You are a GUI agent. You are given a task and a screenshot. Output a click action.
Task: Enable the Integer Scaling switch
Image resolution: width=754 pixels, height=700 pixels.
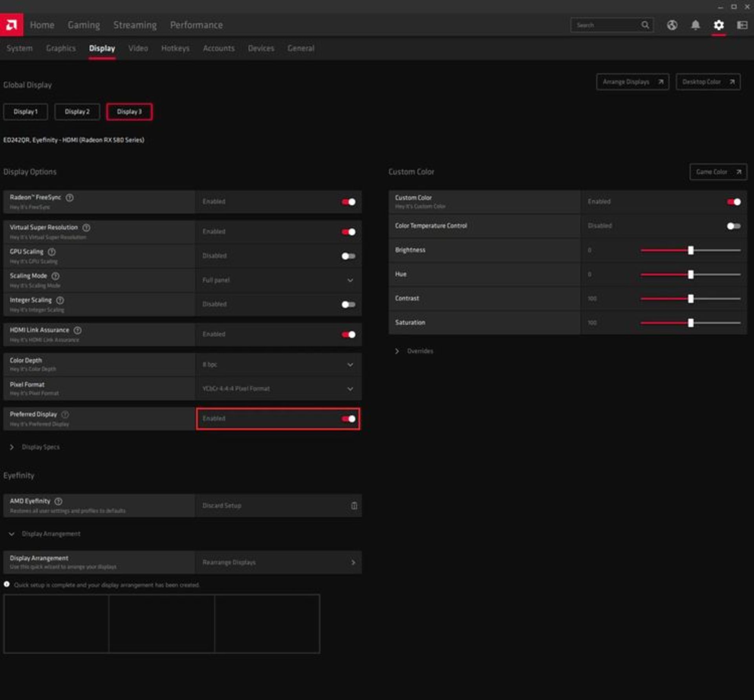tap(348, 304)
